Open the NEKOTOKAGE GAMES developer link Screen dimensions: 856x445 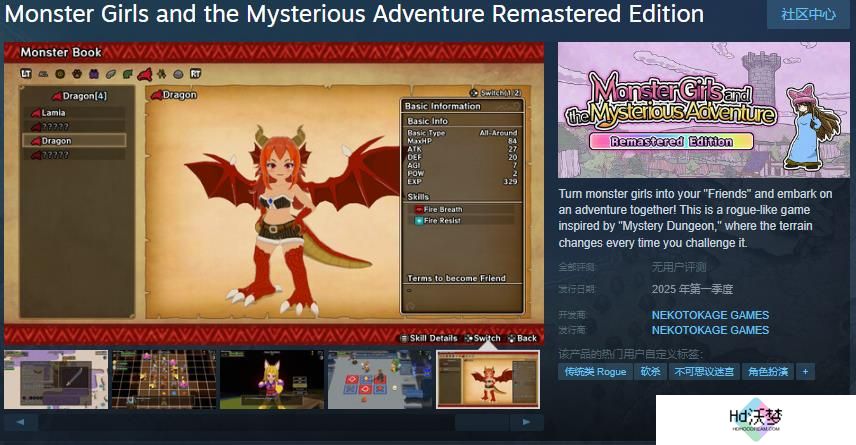(710, 315)
